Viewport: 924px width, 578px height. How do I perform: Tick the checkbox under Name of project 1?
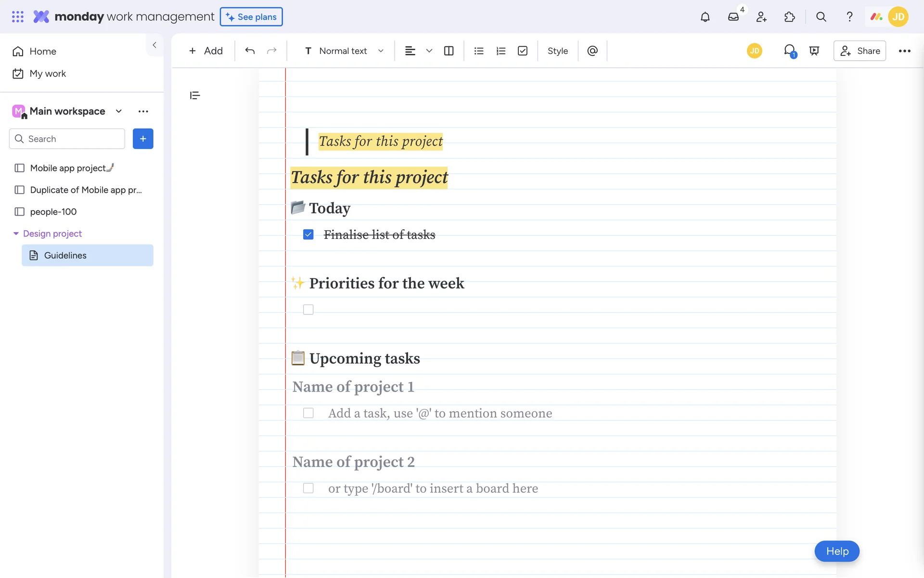(308, 413)
